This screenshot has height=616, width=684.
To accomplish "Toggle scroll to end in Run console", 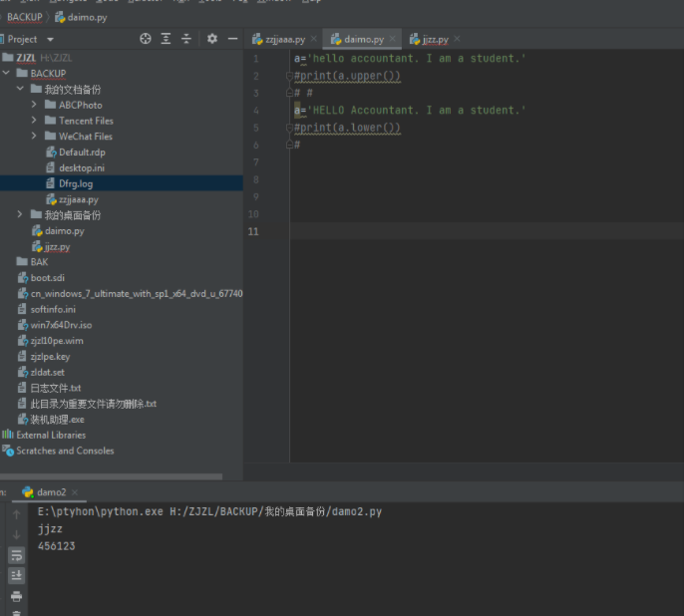I will 16,575.
